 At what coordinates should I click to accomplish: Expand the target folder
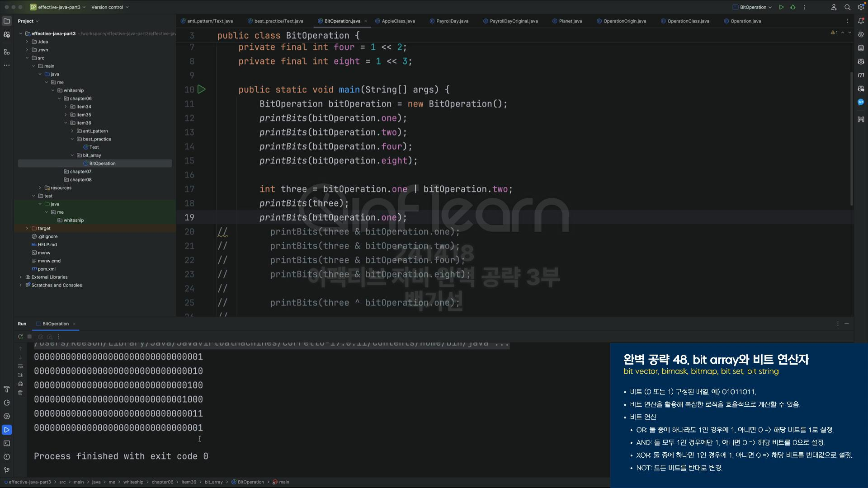point(27,229)
